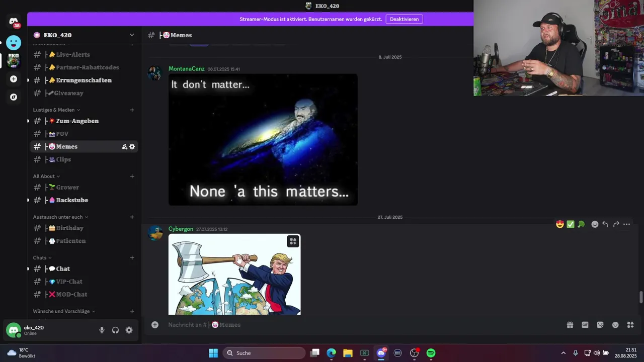The height and width of the screenshot is (362, 644).
Task: Open MontanaCanz user profile name
Action: point(187,69)
